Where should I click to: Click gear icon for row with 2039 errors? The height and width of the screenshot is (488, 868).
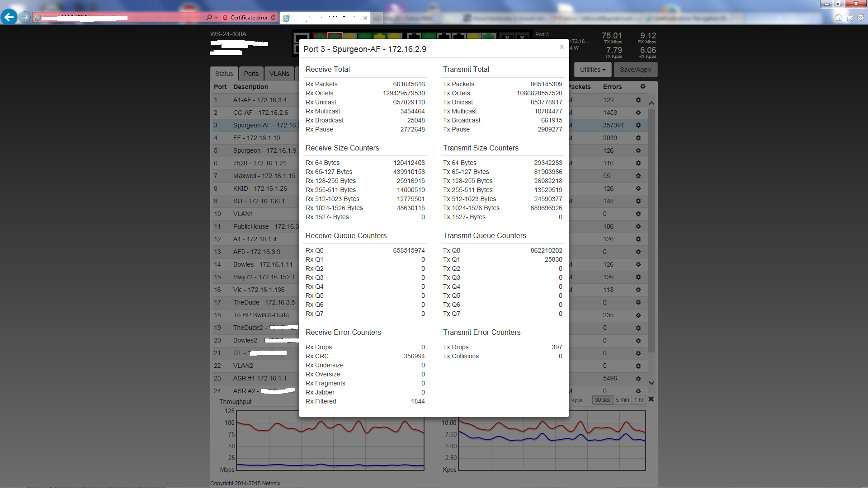pyautogui.click(x=638, y=138)
